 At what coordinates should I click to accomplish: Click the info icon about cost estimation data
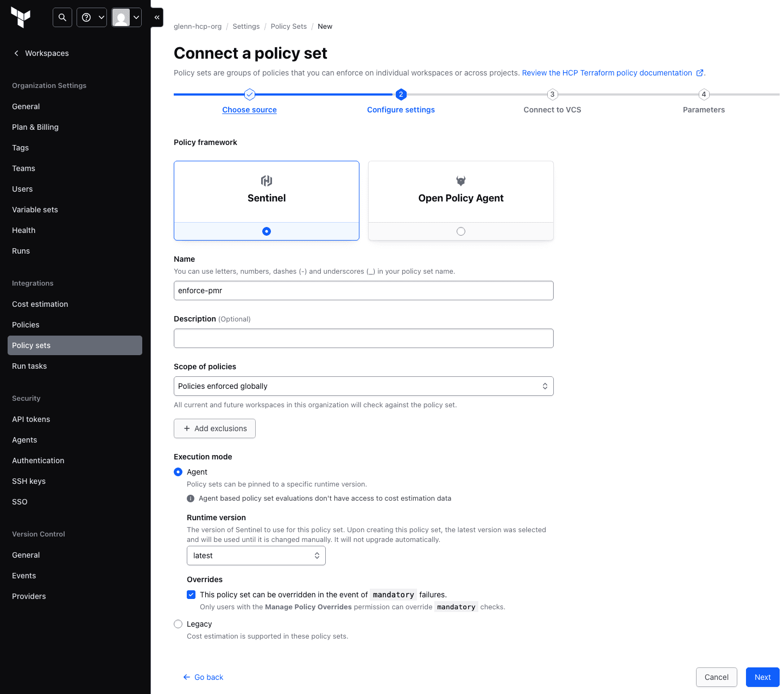coord(191,498)
